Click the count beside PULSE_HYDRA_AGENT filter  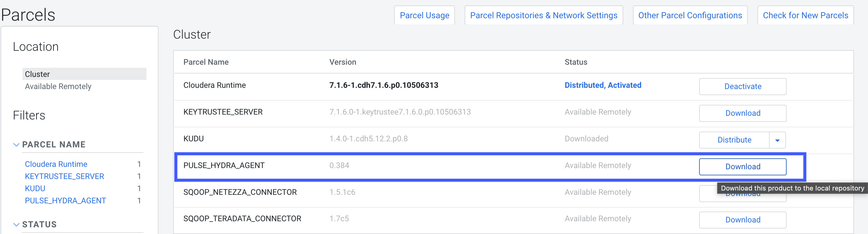(x=139, y=201)
